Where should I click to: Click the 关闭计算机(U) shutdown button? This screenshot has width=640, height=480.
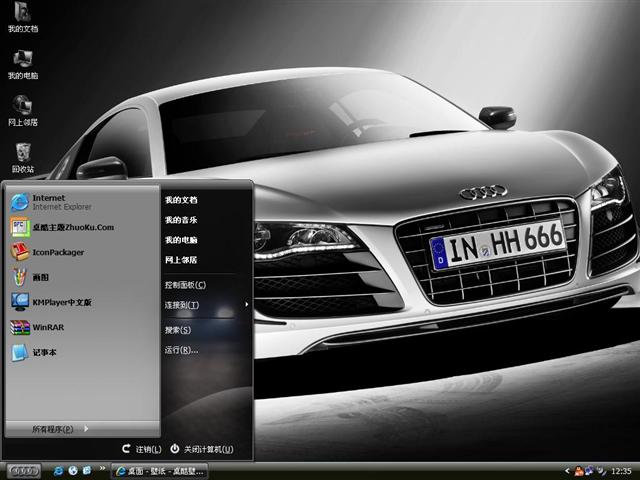202,449
